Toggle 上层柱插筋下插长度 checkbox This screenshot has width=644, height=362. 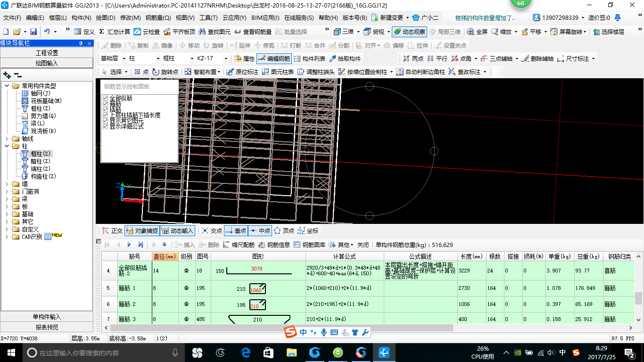pyautogui.click(x=105, y=115)
